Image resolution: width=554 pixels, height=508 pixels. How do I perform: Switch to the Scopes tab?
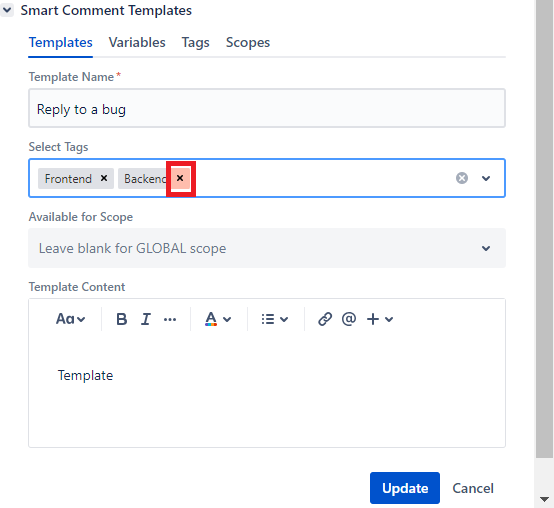pyautogui.click(x=248, y=42)
